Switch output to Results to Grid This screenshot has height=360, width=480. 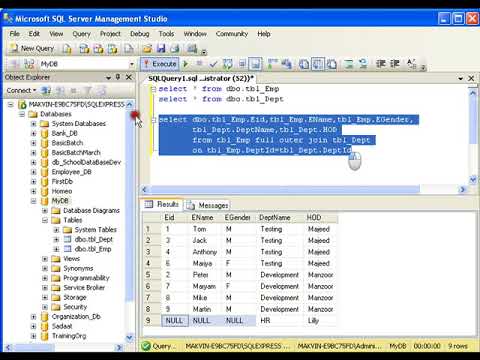coord(318,64)
